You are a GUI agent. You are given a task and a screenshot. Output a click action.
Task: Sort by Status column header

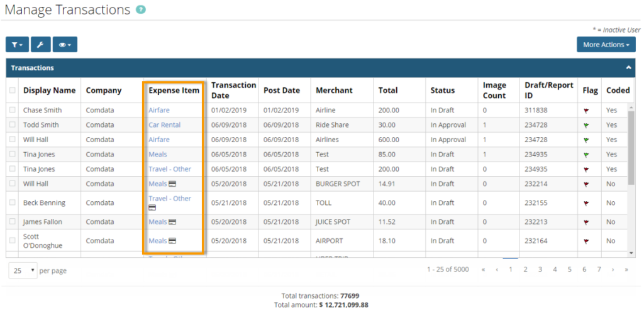[x=442, y=91]
